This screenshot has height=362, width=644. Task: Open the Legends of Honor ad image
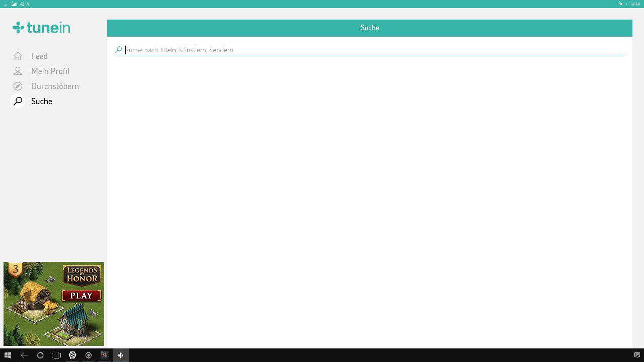pos(54,304)
